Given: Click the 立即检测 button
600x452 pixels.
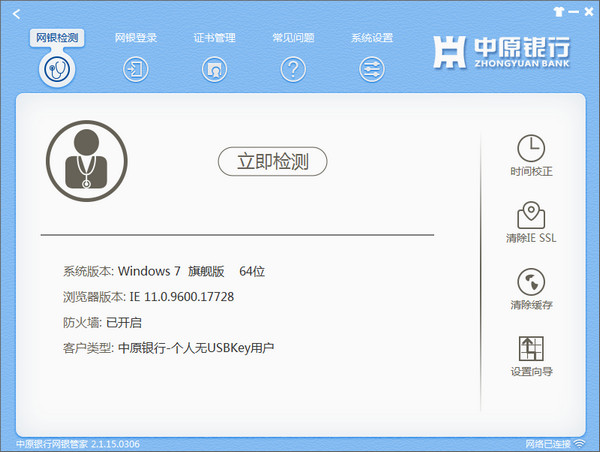Looking at the screenshot, I should pyautogui.click(x=272, y=162).
